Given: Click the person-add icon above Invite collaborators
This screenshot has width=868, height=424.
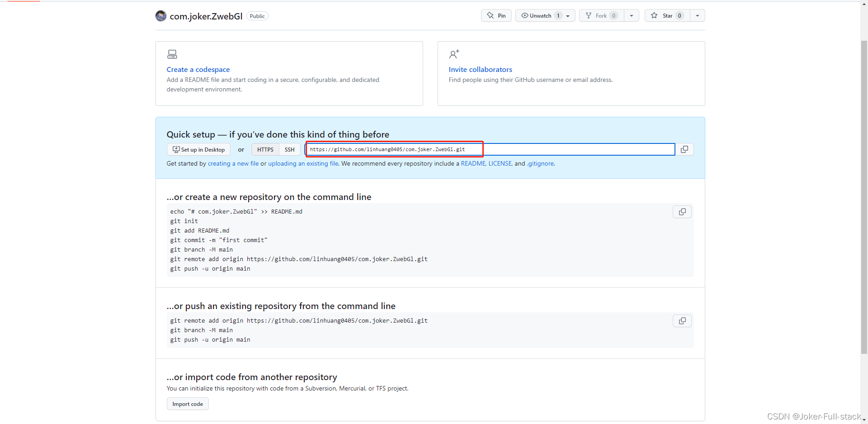Looking at the screenshot, I should [454, 54].
